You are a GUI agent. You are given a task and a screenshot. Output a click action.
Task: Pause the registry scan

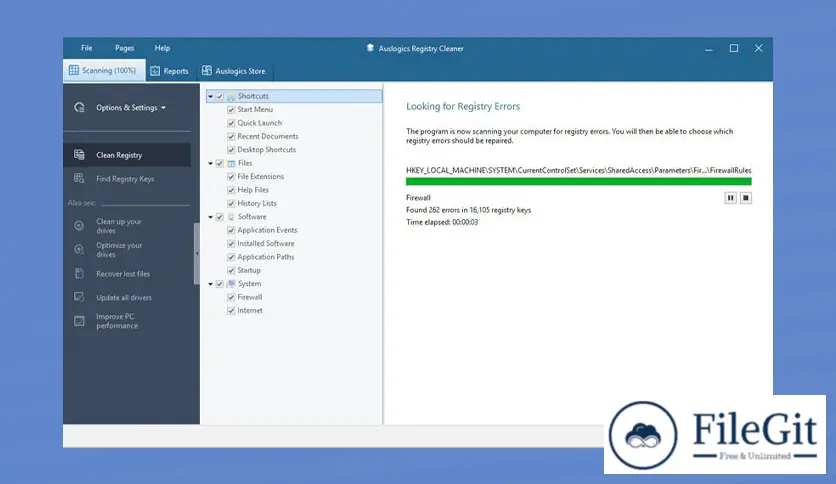pos(730,198)
